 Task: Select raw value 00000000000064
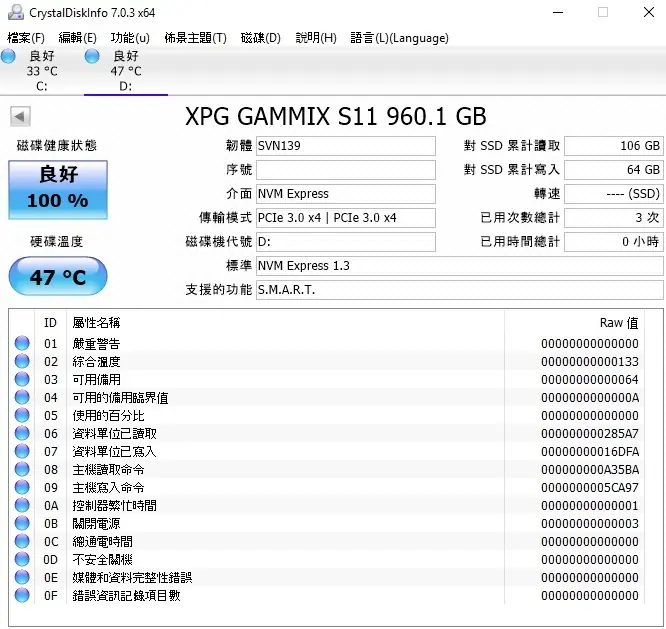pyautogui.click(x=590, y=379)
